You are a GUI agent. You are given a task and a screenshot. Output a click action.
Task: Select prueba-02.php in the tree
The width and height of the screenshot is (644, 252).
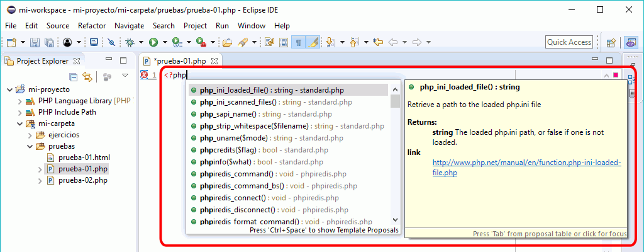point(83,180)
